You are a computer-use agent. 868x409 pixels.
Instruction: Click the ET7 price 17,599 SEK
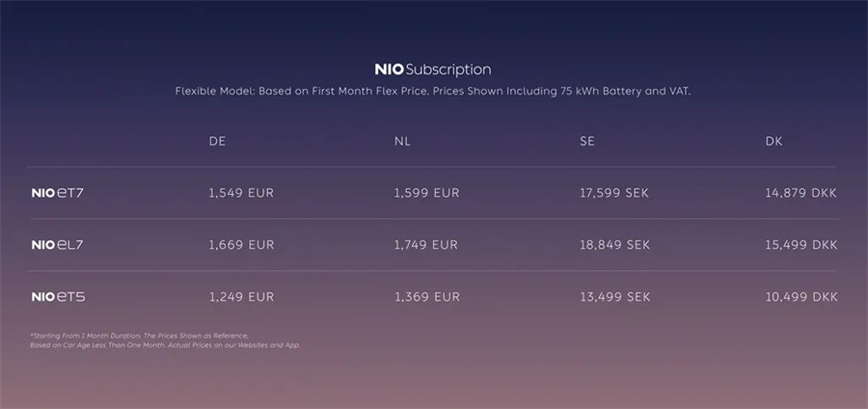(614, 193)
